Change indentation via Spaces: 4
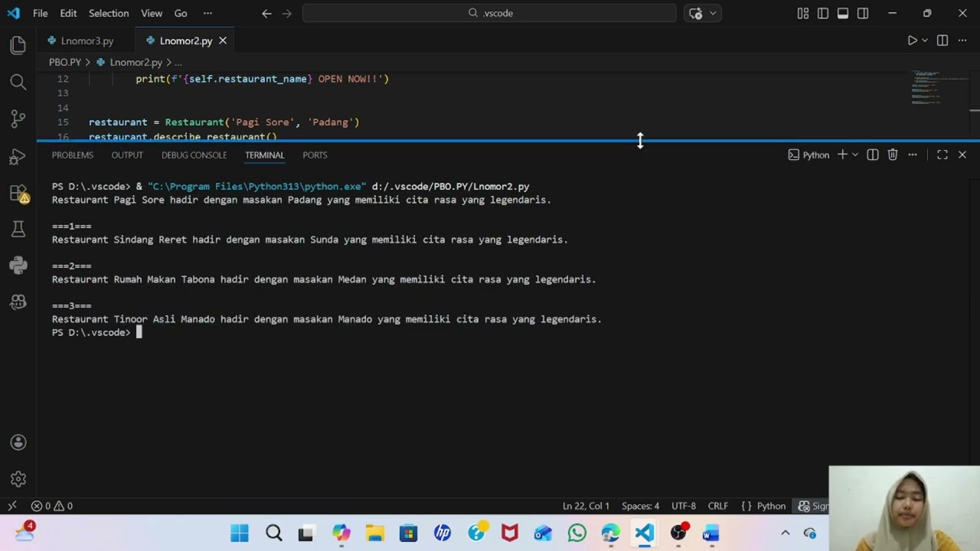980x551 pixels. (640, 506)
